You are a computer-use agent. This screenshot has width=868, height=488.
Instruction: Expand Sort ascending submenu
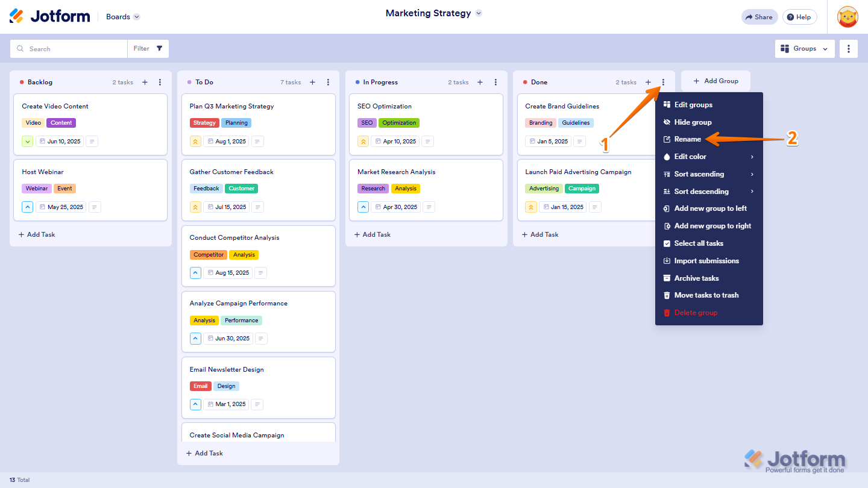tap(709, 174)
